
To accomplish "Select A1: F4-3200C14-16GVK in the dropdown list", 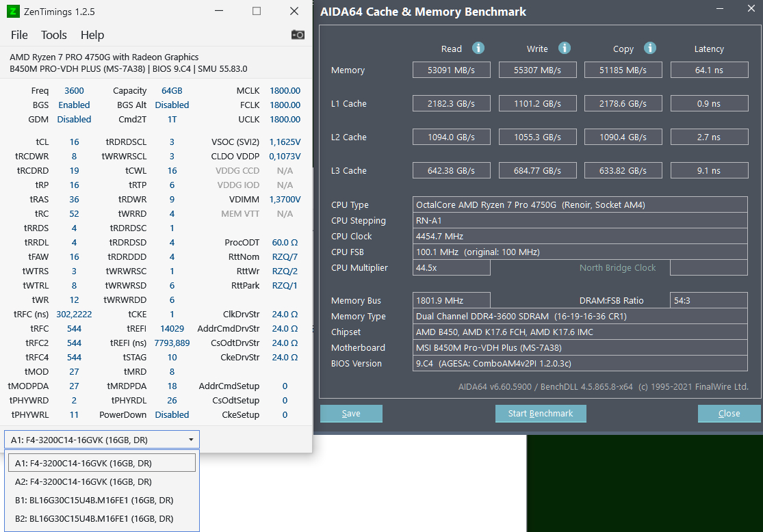I will [102, 463].
